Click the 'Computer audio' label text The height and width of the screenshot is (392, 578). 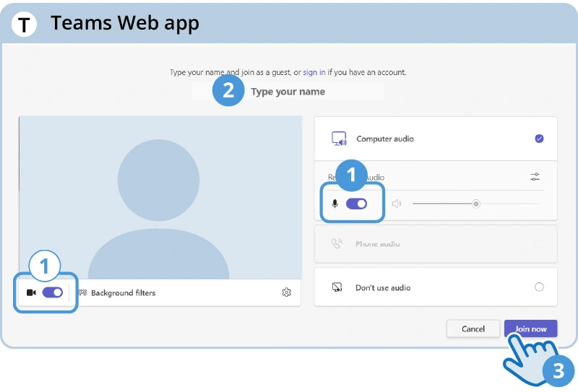[385, 139]
